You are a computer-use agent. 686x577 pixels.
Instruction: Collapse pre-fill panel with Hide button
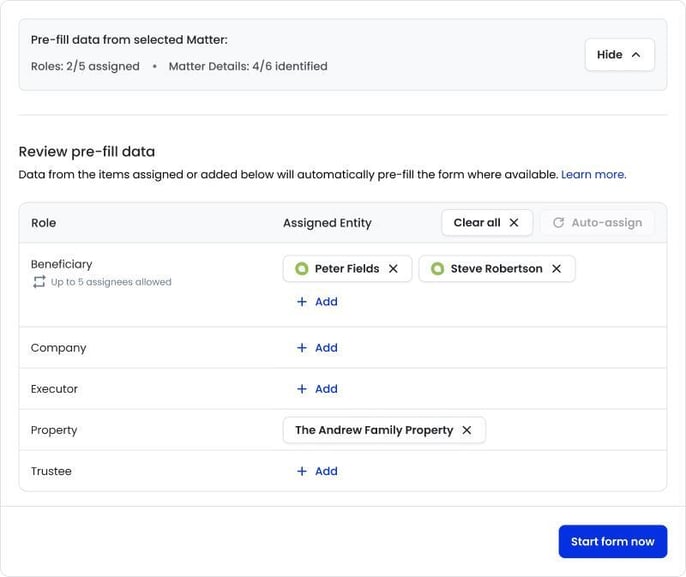pyautogui.click(x=619, y=55)
